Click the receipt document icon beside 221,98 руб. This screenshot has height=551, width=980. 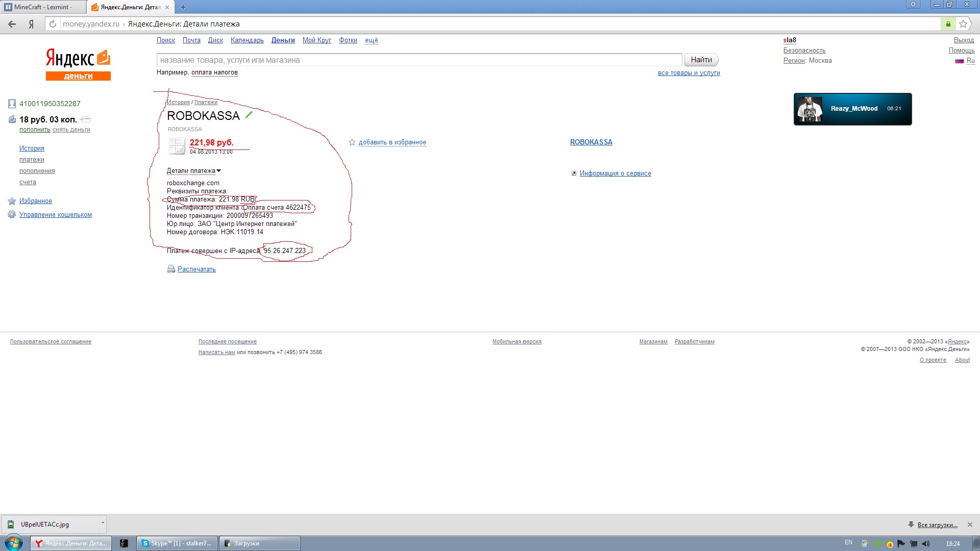(x=177, y=146)
